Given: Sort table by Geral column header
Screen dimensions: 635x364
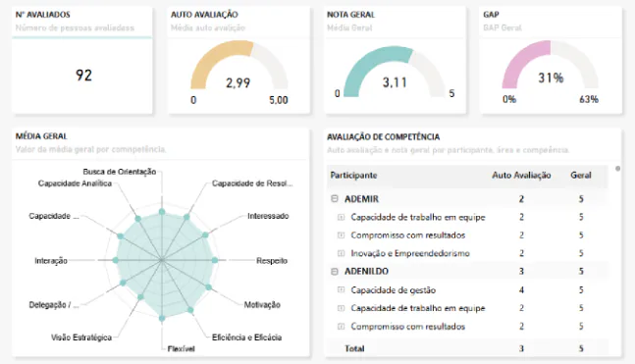Looking at the screenshot, I should point(581,176).
